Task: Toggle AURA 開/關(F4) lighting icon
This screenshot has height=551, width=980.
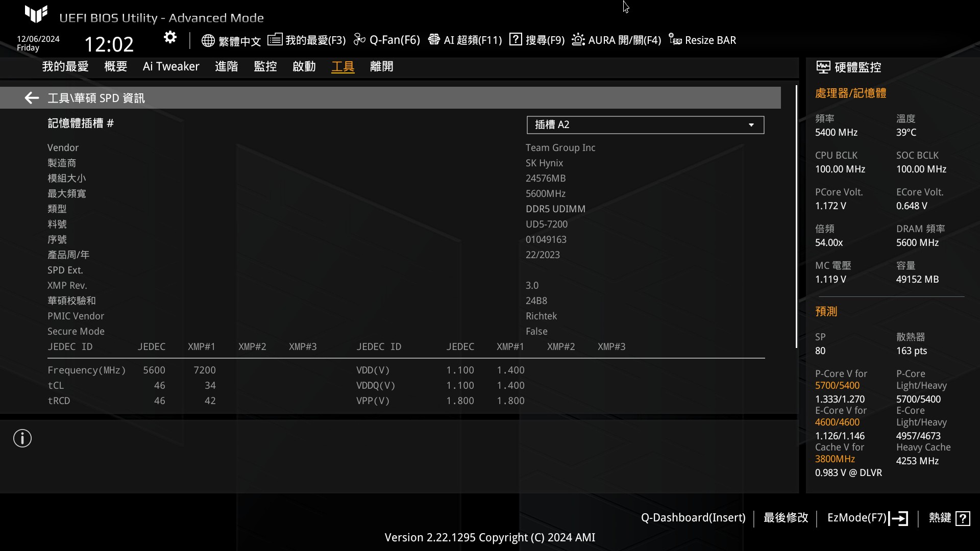Action: point(578,39)
